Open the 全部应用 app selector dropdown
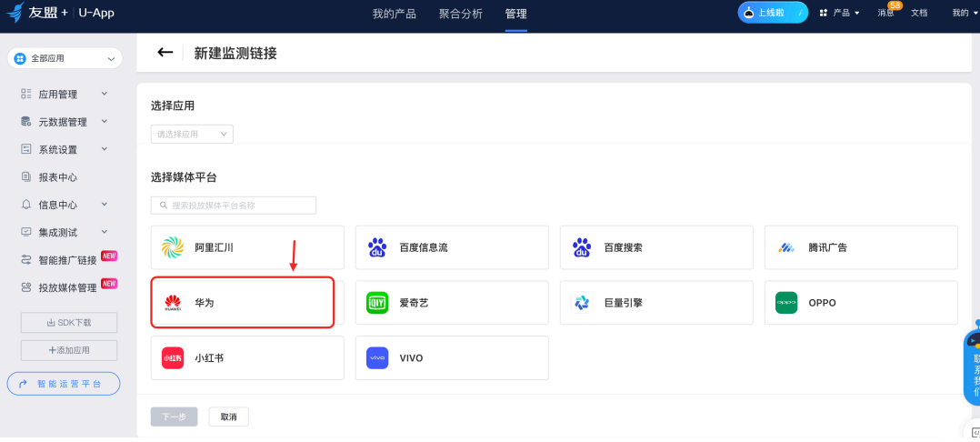The height and width of the screenshot is (442, 980). (65, 58)
